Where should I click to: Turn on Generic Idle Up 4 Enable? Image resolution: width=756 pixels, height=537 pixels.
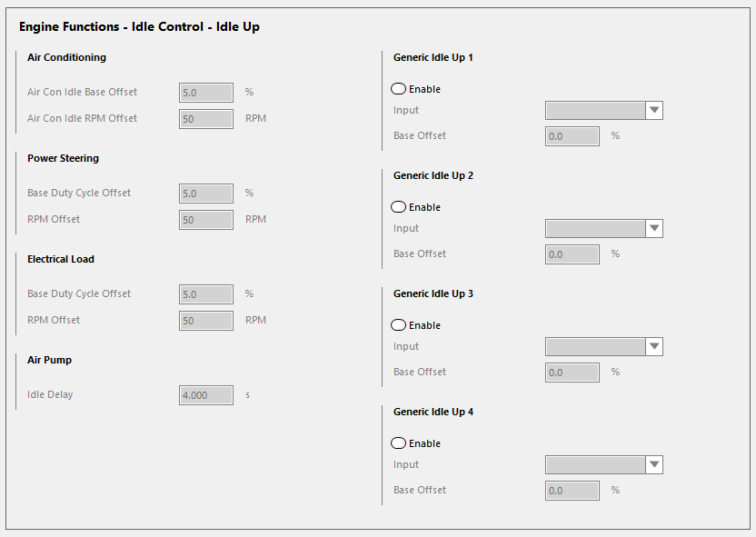tap(398, 443)
